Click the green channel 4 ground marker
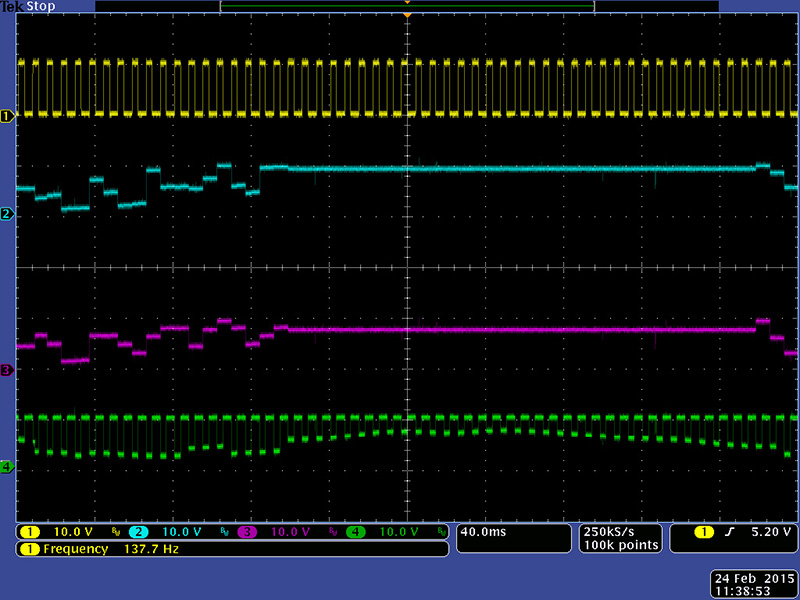This screenshot has width=800, height=600. (7, 467)
